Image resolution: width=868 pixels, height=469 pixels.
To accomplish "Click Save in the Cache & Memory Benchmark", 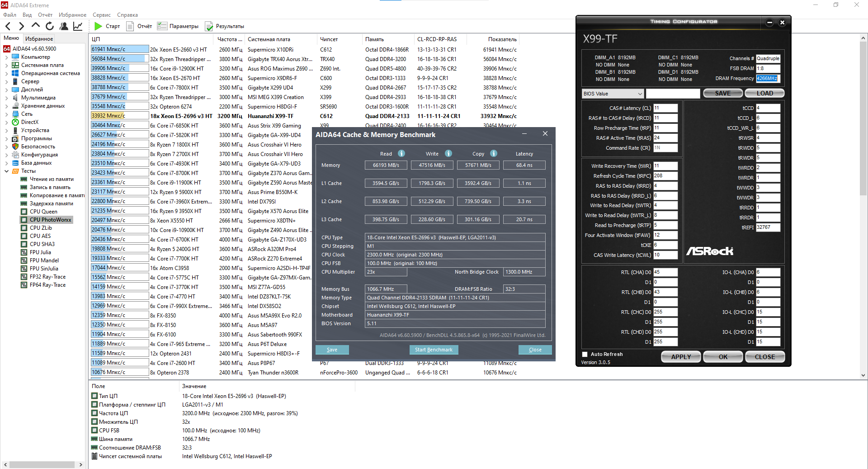I will pos(332,350).
